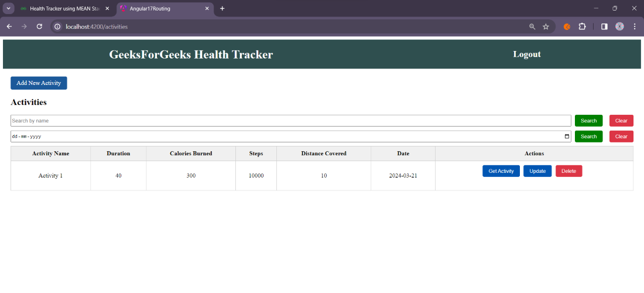Click Clear next to the date field
644x293 pixels.
click(x=621, y=137)
